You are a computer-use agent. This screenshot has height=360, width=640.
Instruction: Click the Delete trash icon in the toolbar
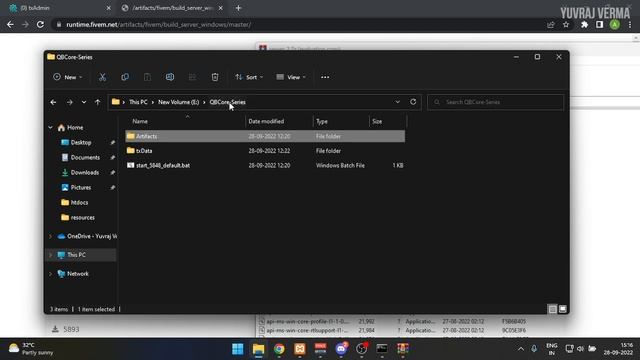[x=215, y=77]
